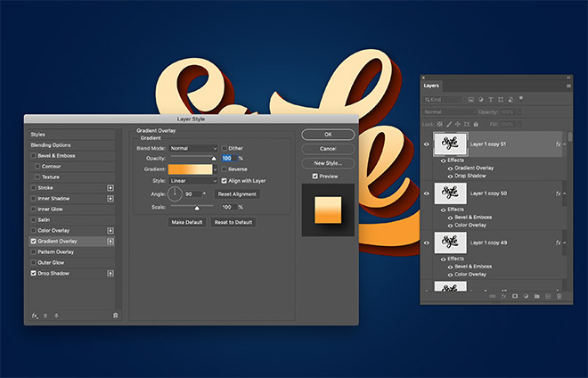Create a new group with folder icon

[536, 295]
